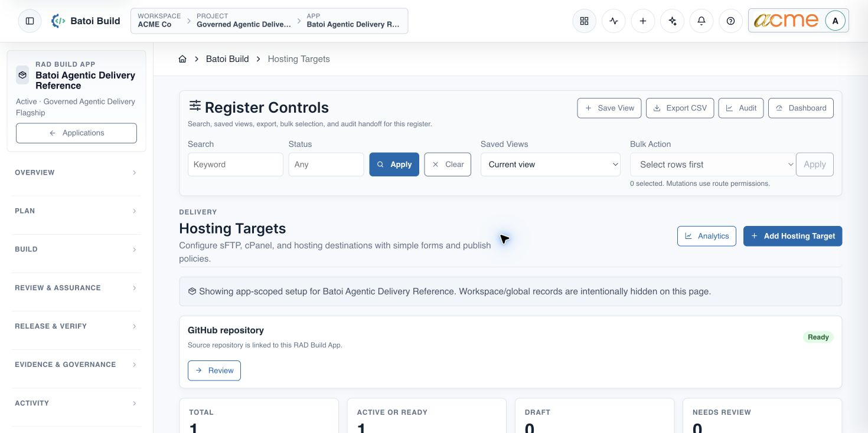Click Export CSV button
The width and height of the screenshot is (868, 433).
point(680,108)
